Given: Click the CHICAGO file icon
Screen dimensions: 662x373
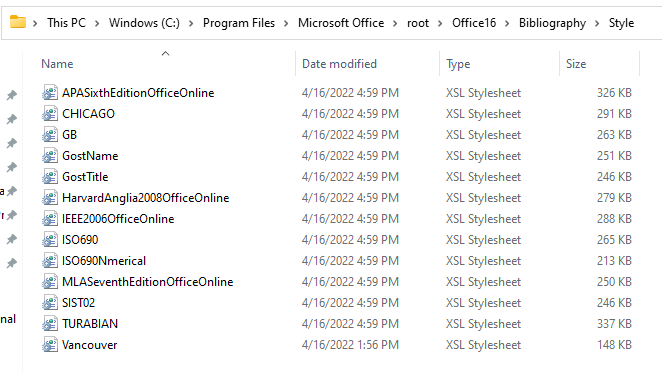Looking at the screenshot, I should point(50,114).
